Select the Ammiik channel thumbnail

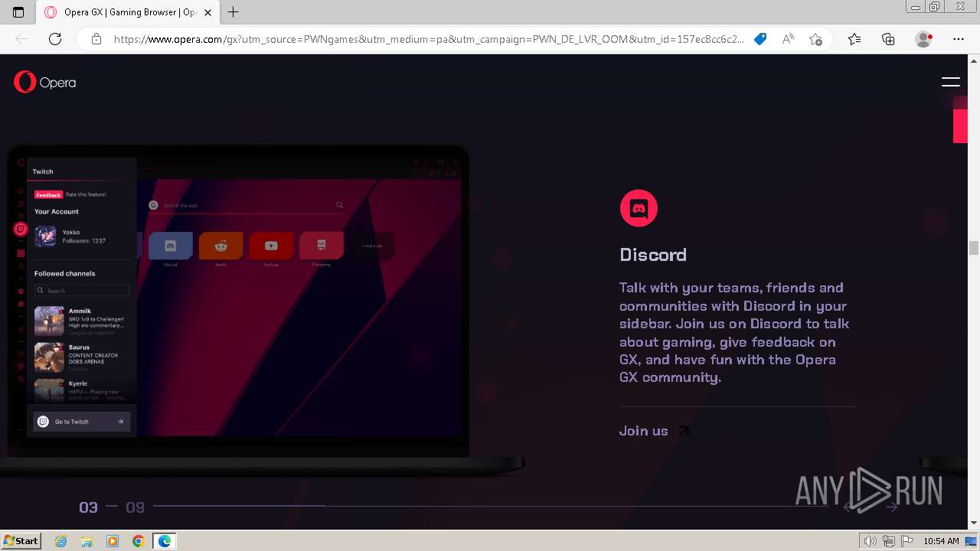coord(49,321)
